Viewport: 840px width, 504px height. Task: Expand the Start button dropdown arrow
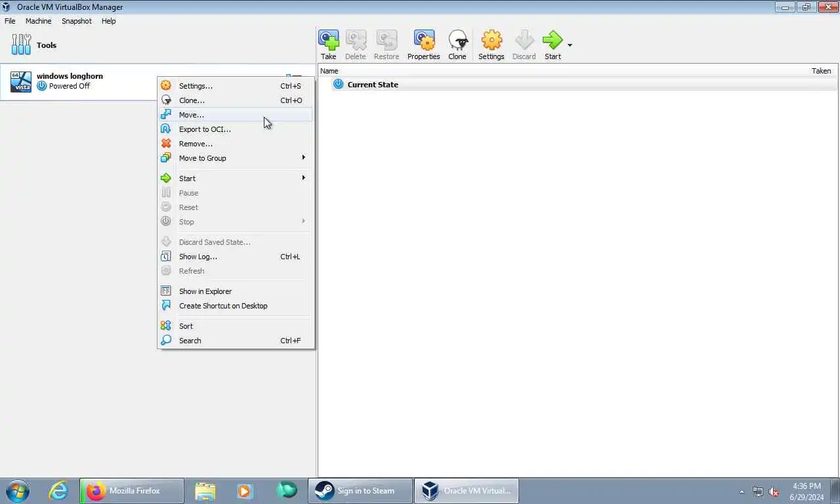pyautogui.click(x=570, y=45)
